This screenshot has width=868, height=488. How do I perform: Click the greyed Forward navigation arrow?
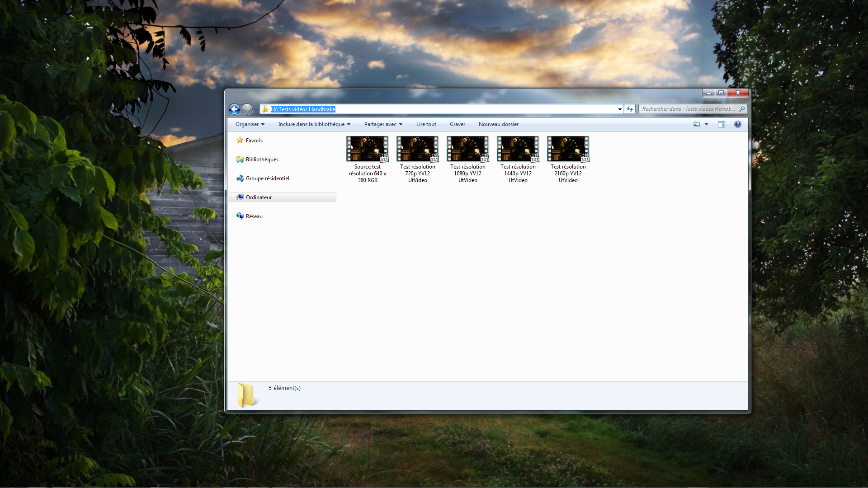[247, 109]
